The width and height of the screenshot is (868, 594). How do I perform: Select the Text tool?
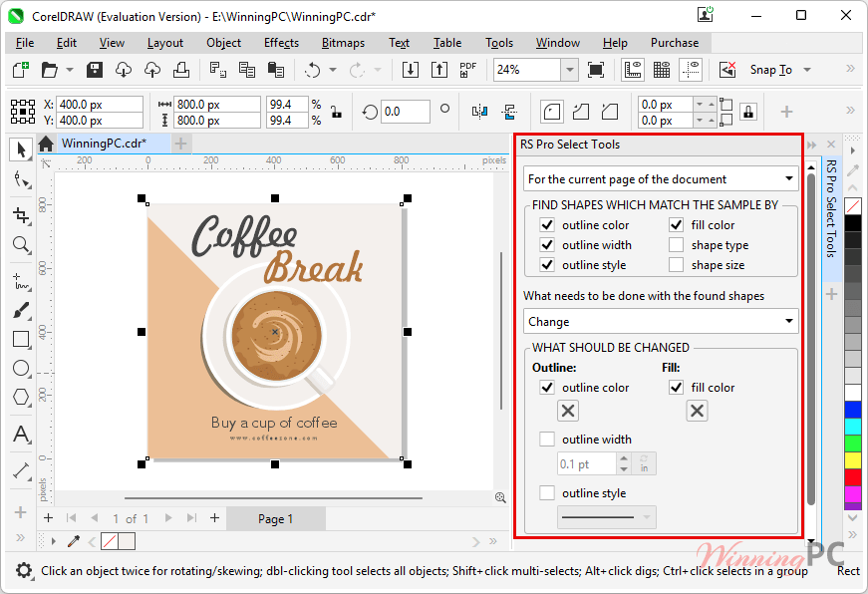point(21,434)
